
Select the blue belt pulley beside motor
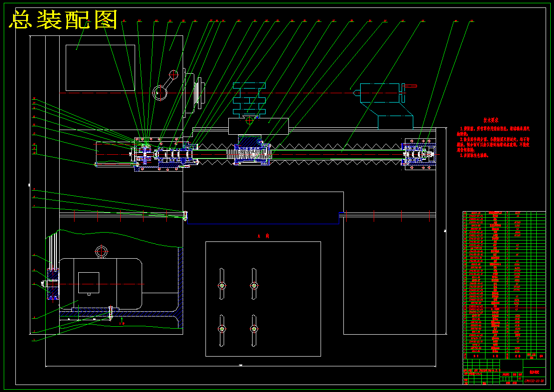coord(53,284)
